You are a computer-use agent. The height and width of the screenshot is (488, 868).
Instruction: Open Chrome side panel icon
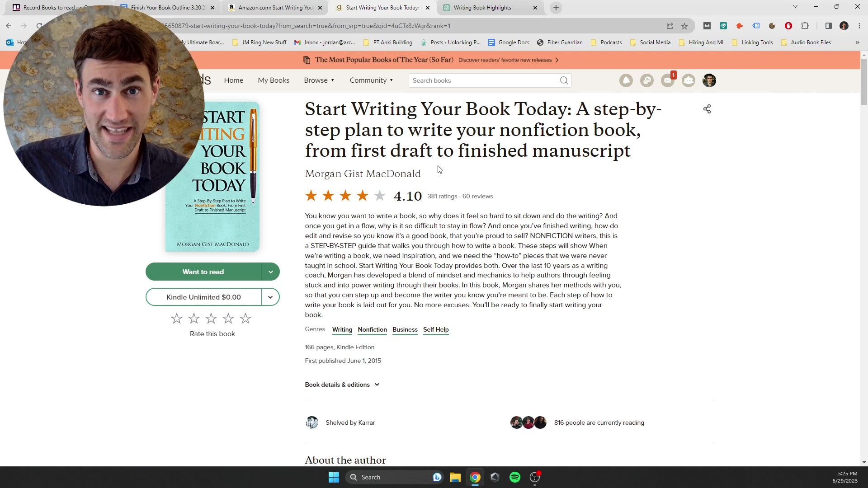click(x=828, y=26)
